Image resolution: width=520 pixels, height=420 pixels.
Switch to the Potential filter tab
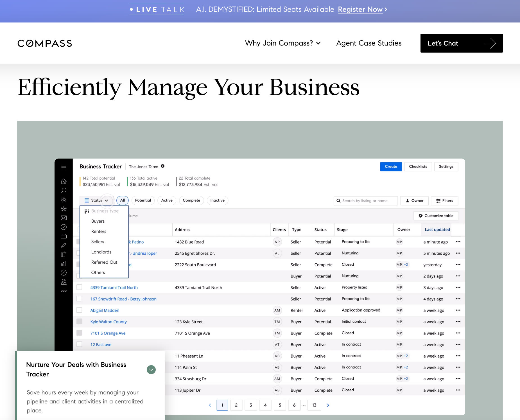[143, 200]
